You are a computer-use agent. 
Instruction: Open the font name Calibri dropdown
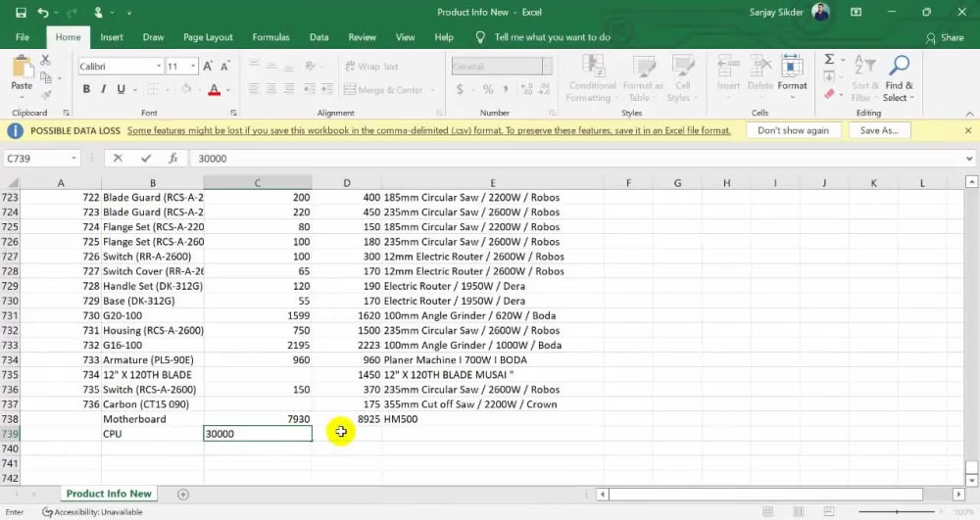click(159, 67)
